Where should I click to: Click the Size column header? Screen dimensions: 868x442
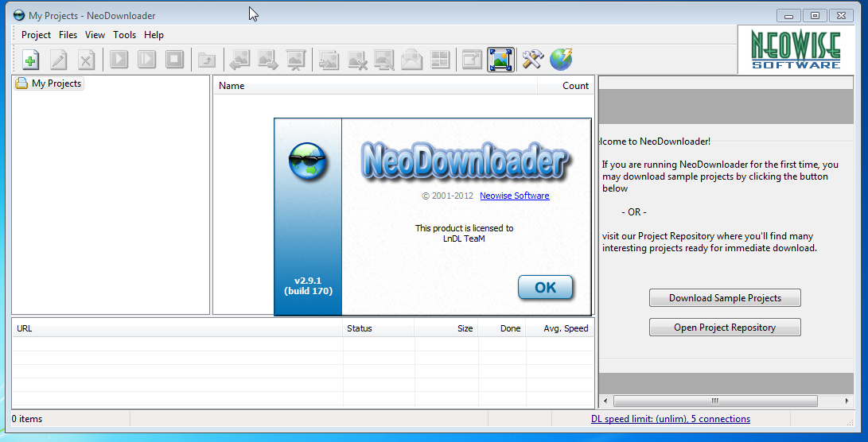(446, 328)
